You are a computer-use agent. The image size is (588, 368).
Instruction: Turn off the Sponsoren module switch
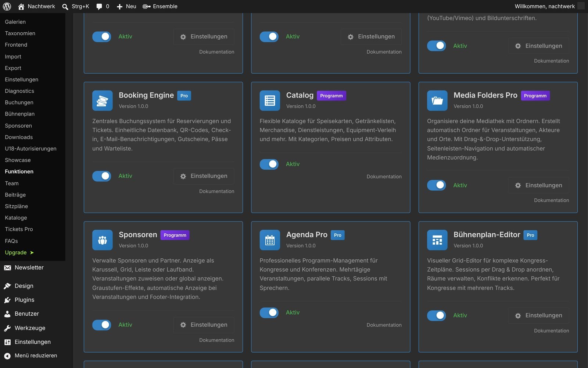(x=102, y=325)
